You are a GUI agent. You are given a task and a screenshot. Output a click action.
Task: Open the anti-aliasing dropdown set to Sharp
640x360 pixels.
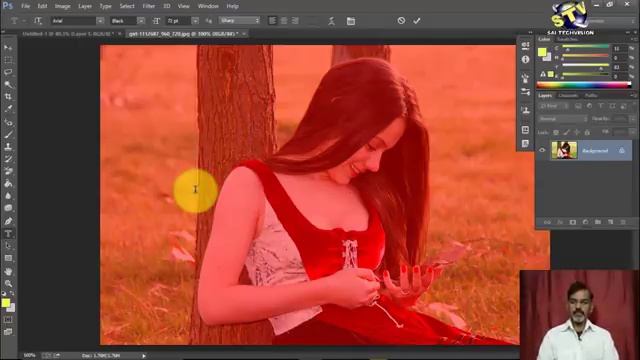tap(239, 20)
